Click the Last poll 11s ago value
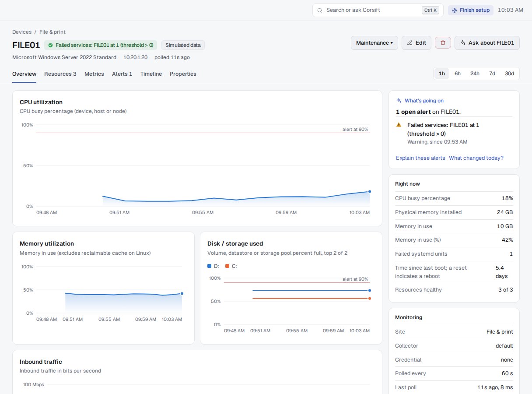Viewport: 532px width, 394px height. coord(495,387)
